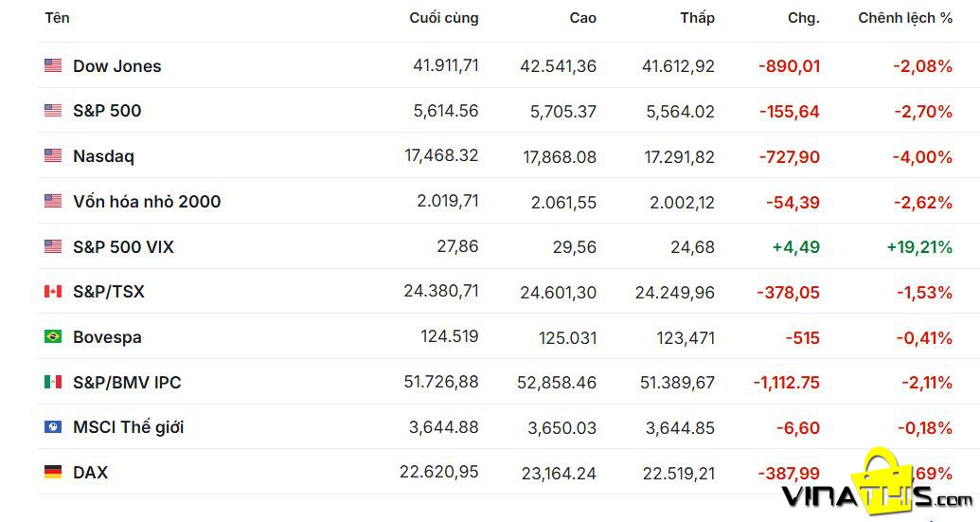
Task: Sort table by Thấp column header
Action: coord(698,17)
